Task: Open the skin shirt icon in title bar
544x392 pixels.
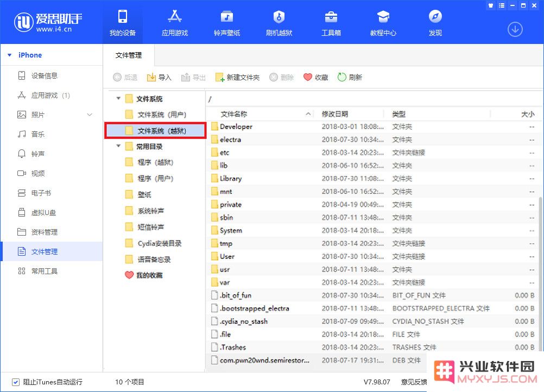Action: click(491, 5)
